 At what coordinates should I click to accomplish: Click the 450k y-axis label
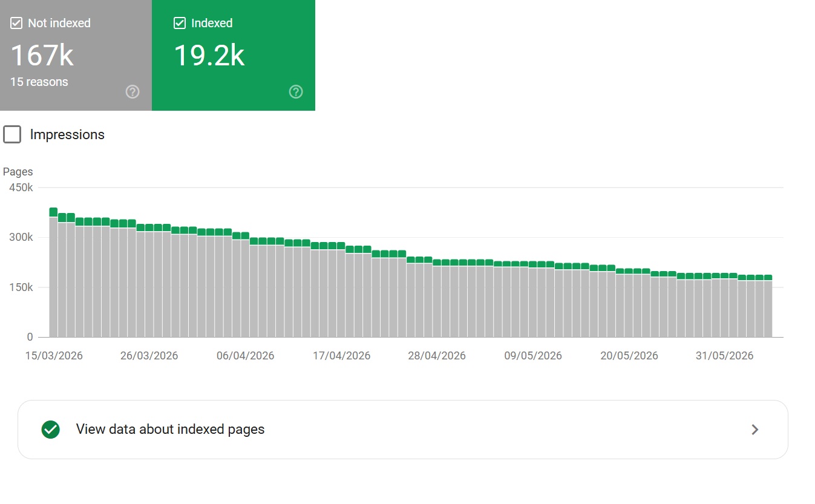(21, 188)
